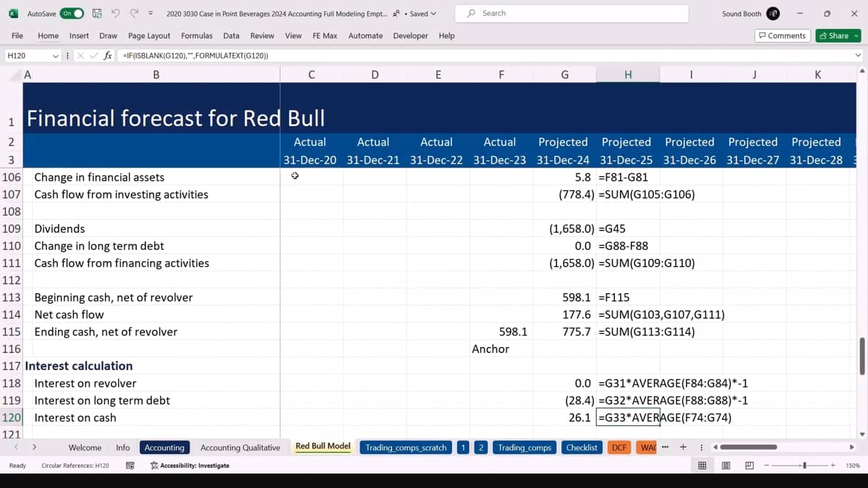Screen dimensions: 868x488
Task: Open the Data ribbon tab
Action: [231, 35]
